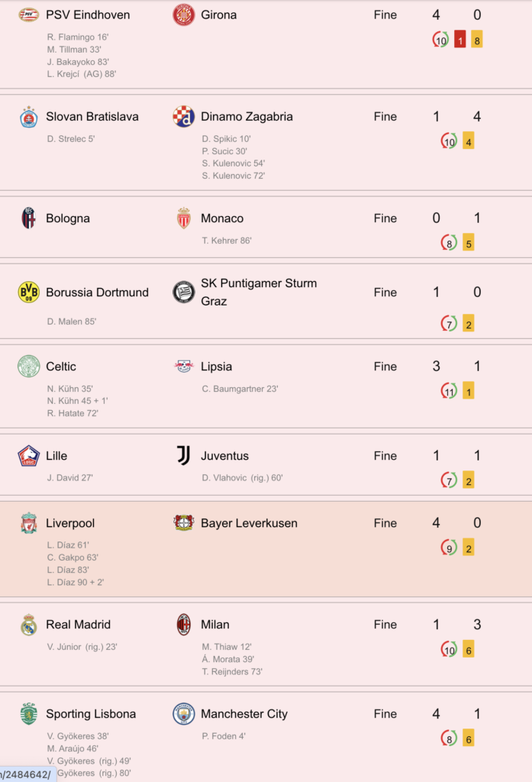Click the Borussia Dortmund BVB logo
This screenshot has height=782, width=532.
[28, 292]
